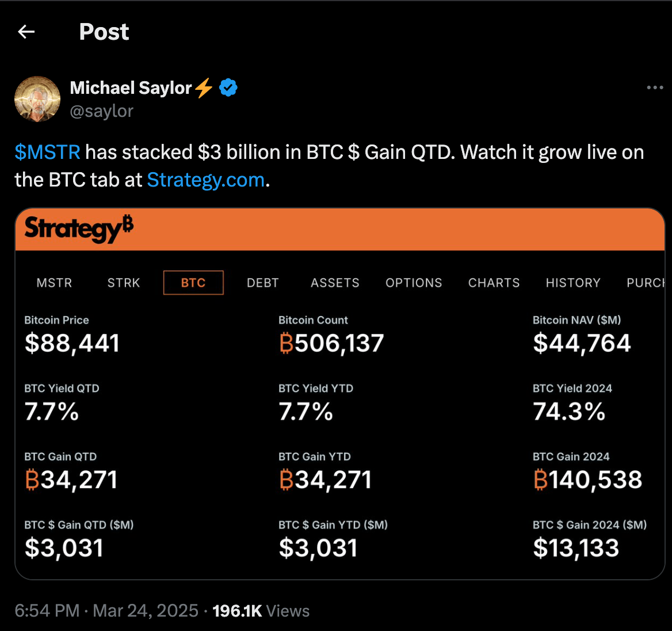Image resolution: width=672 pixels, height=631 pixels.
Task: Switch to the DEBT tab
Action: coord(263,283)
